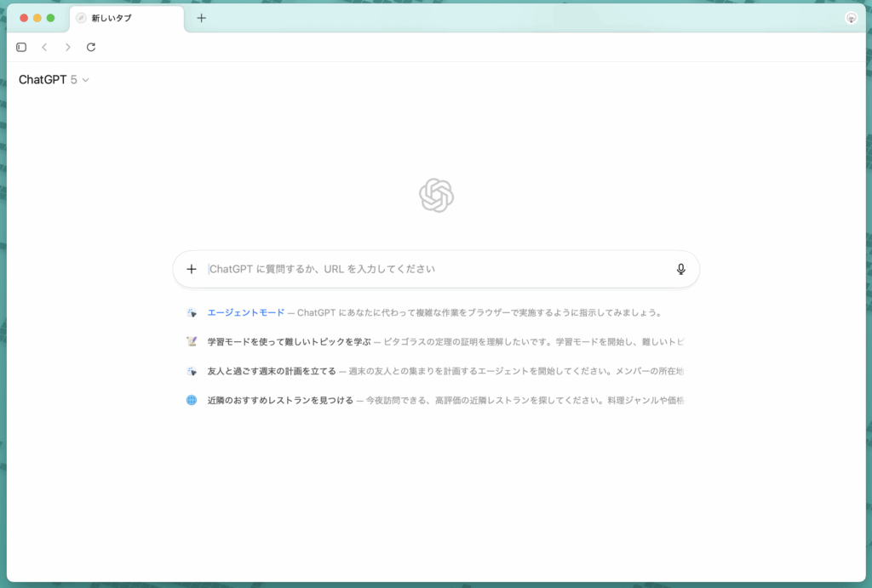Open the エージェントモード link
Screen dimensions: 872x588
pos(246,312)
